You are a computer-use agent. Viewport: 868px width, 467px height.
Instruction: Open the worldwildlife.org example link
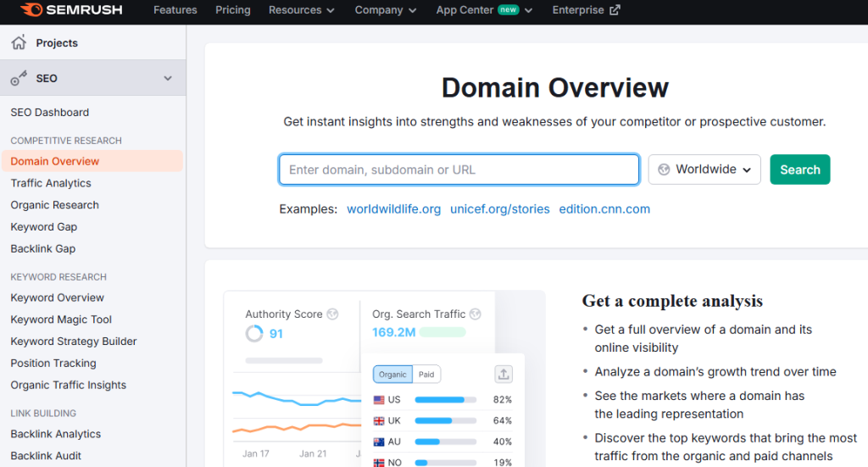pos(393,209)
